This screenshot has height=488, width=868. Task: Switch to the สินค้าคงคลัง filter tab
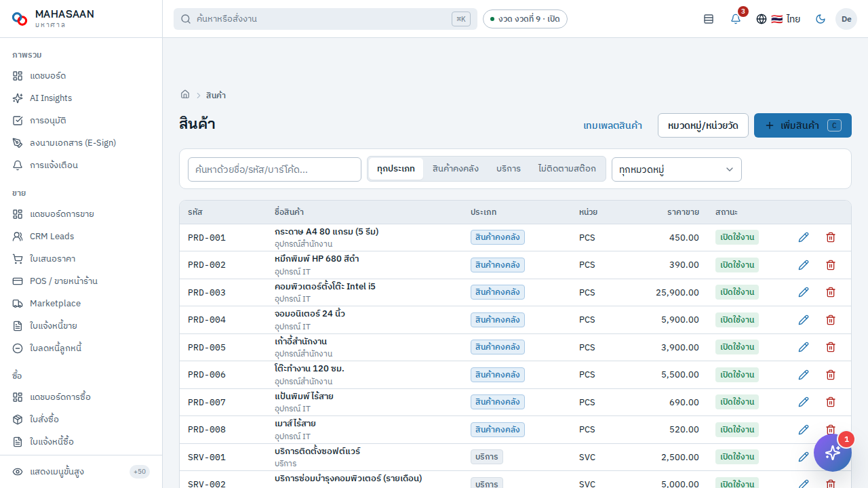coord(456,169)
